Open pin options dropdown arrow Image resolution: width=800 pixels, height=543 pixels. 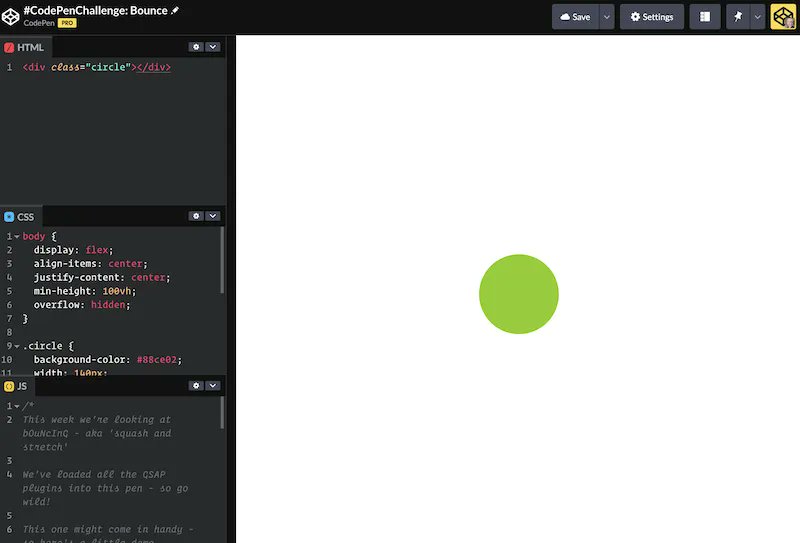758,17
